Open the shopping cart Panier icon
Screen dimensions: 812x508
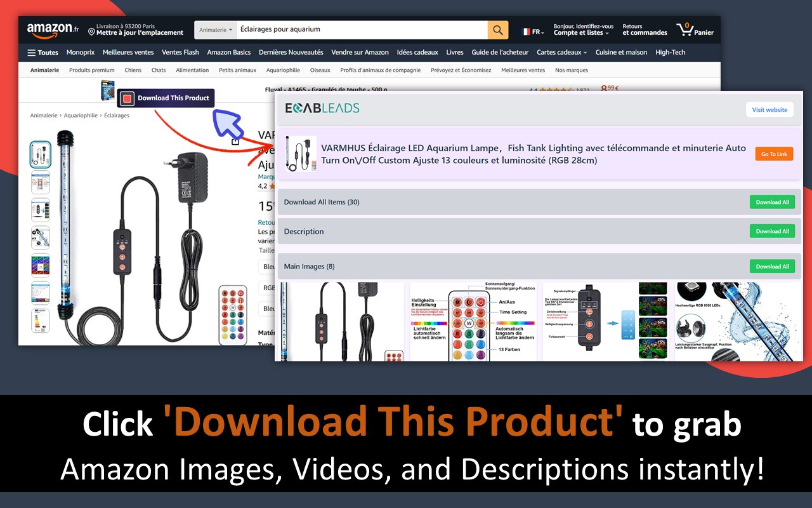point(695,29)
